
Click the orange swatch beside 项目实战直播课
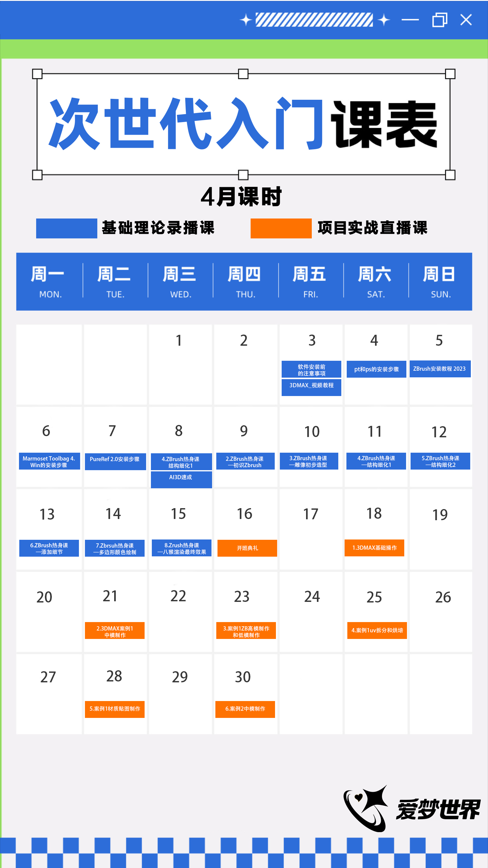pyautogui.click(x=281, y=228)
